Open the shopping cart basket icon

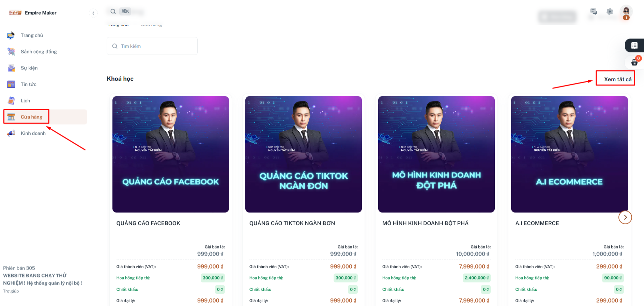(x=634, y=62)
